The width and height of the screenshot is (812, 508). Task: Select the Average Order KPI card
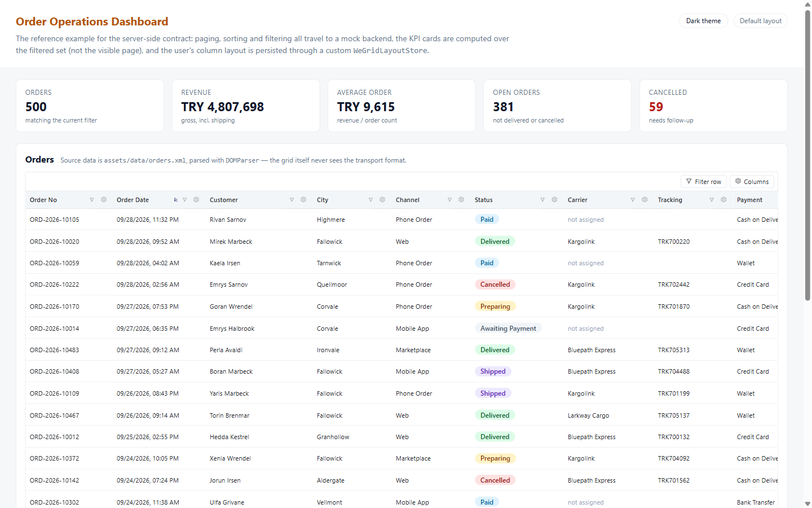[x=401, y=106]
